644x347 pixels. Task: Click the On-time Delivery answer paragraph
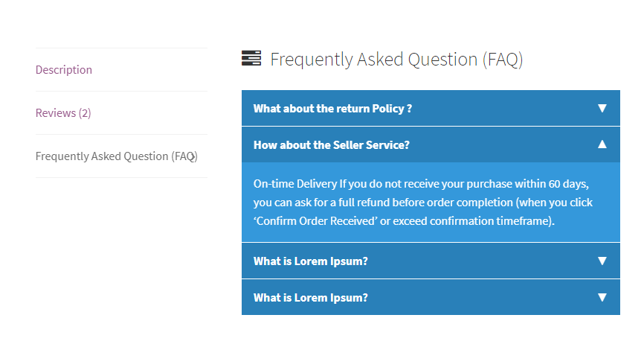click(423, 203)
